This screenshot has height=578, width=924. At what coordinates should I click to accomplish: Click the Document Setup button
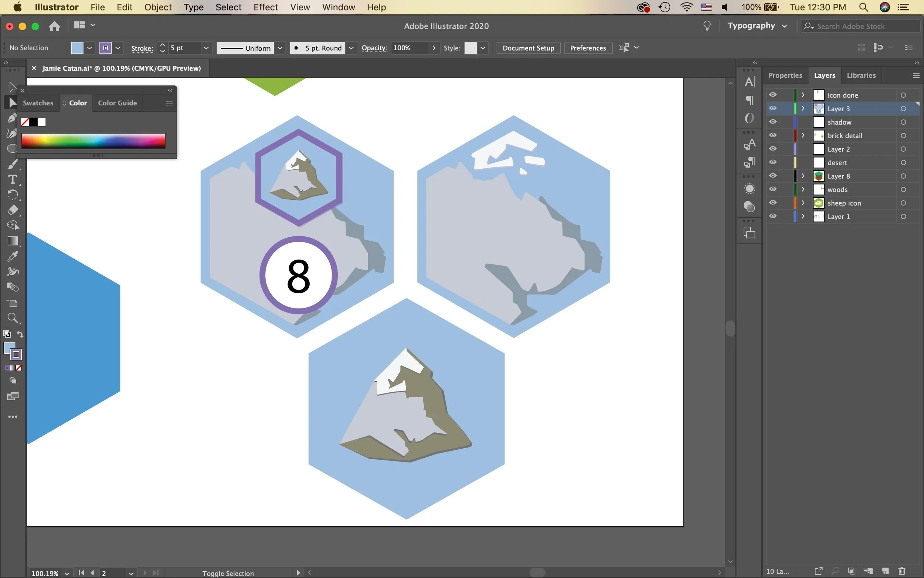point(528,48)
